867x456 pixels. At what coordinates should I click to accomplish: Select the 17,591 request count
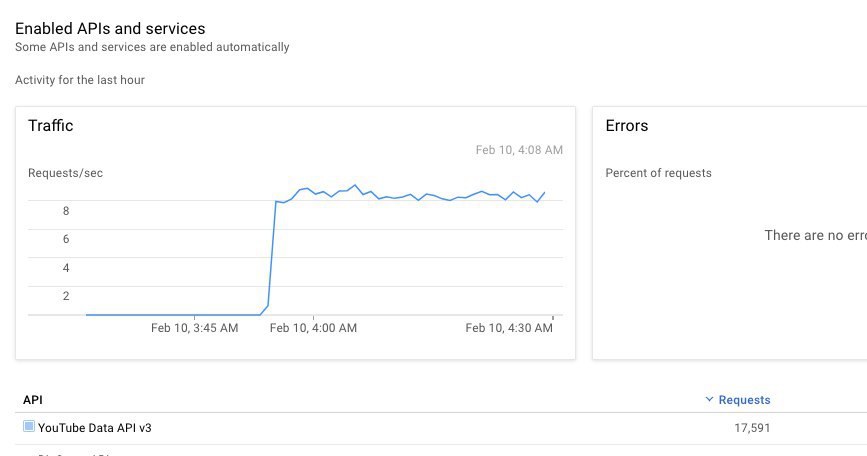click(752, 428)
